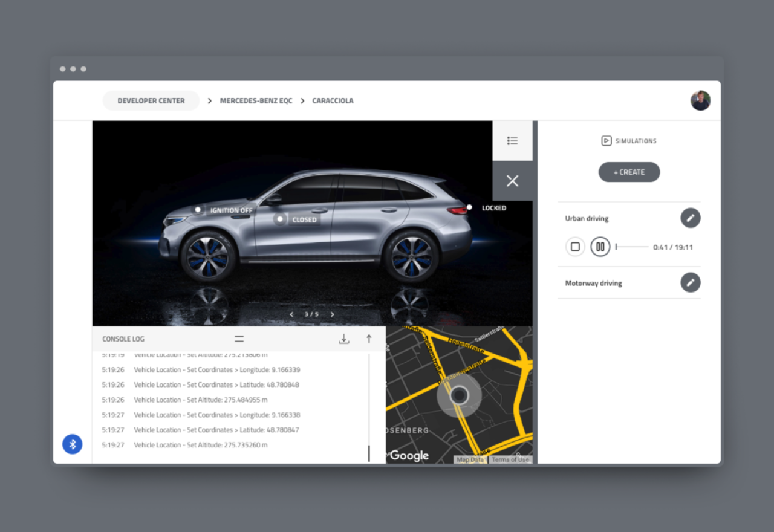
Task: Select the Urban driving simulation title
Action: coord(587,218)
